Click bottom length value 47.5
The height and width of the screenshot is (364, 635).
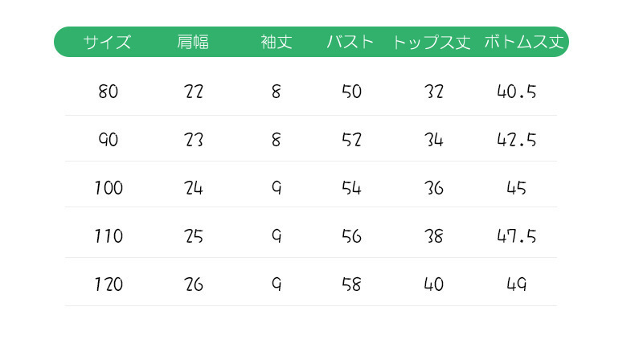[x=517, y=236]
